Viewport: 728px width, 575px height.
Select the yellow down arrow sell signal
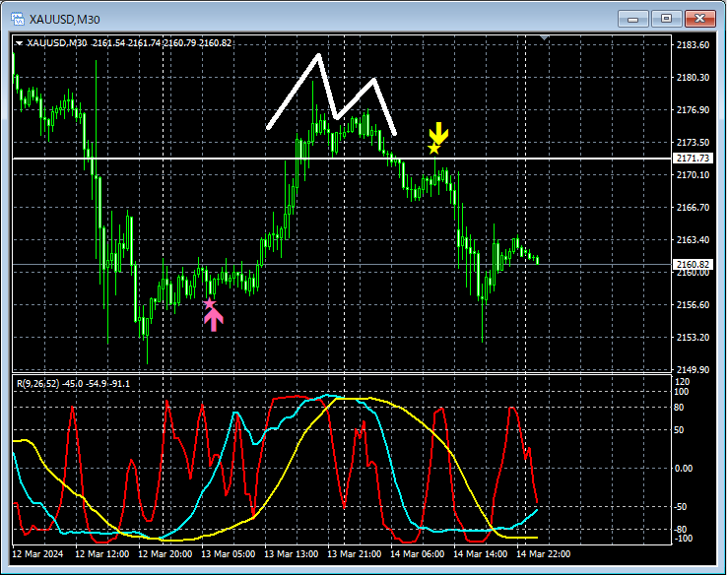pyautogui.click(x=438, y=133)
